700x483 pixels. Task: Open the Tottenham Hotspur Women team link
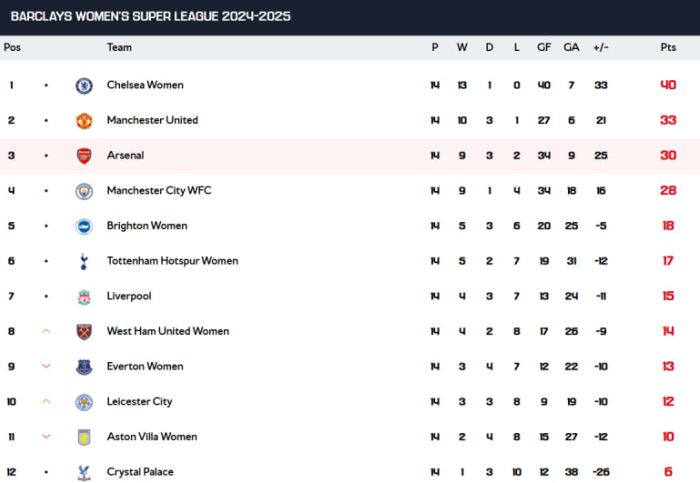click(172, 261)
